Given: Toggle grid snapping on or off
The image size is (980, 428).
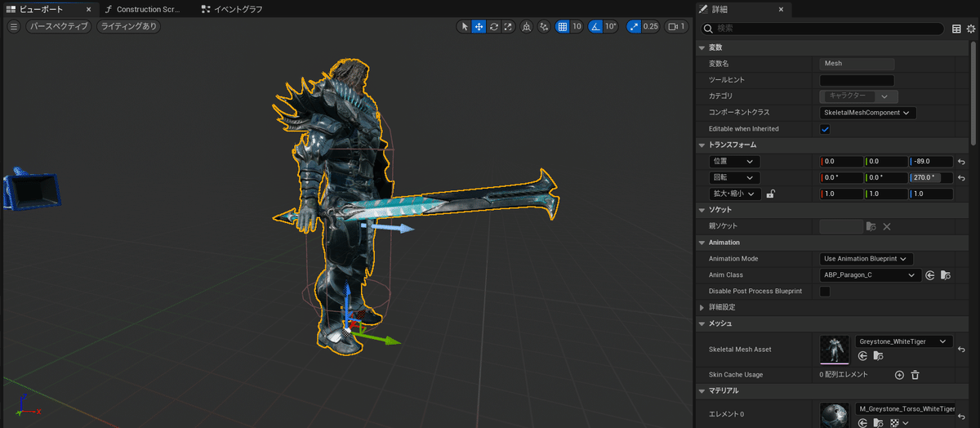Looking at the screenshot, I should pos(562,26).
